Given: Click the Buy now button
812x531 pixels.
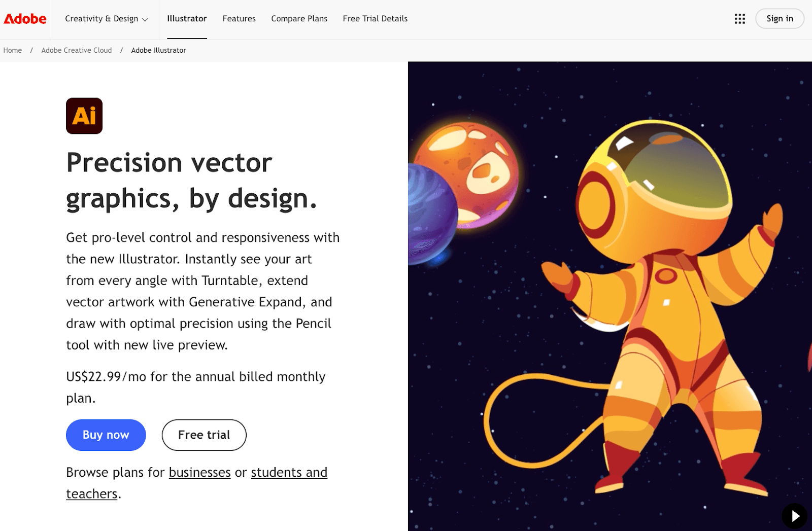Looking at the screenshot, I should point(106,435).
